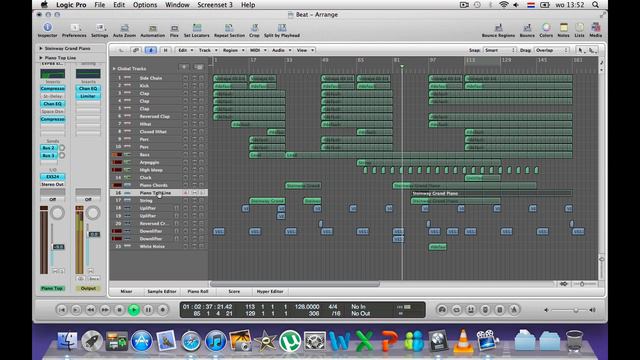Open the MIDI dropdown menu

pyautogui.click(x=258, y=50)
